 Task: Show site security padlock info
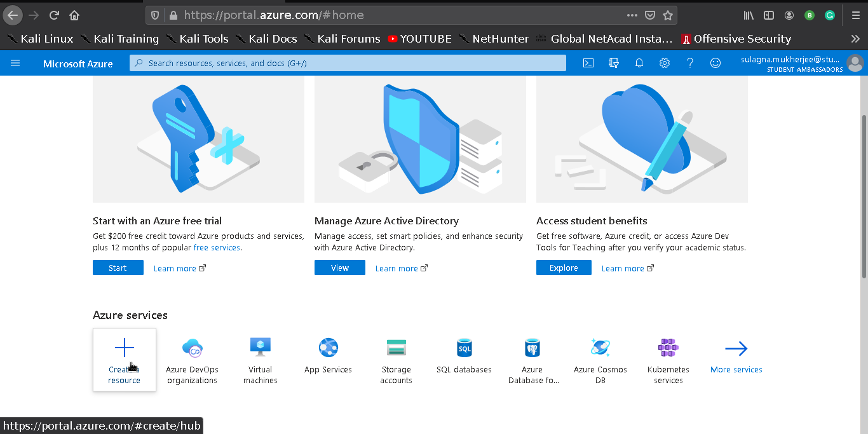point(173,15)
